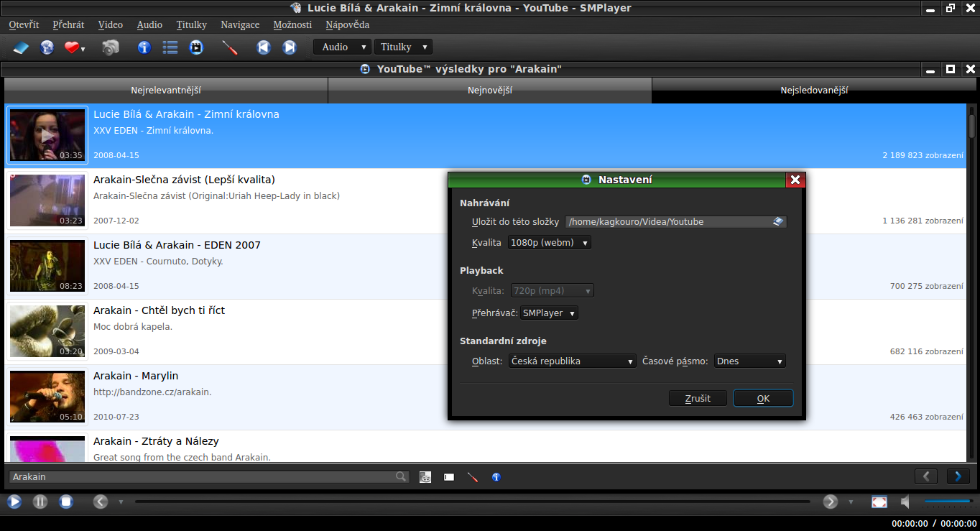Stop playback with the stop button
This screenshot has height=531, width=980.
(66, 502)
